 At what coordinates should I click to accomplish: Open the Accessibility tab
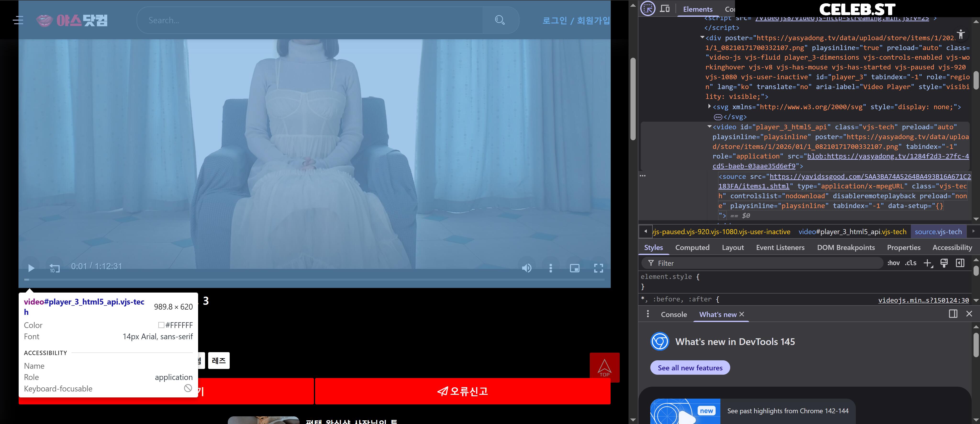click(x=952, y=247)
